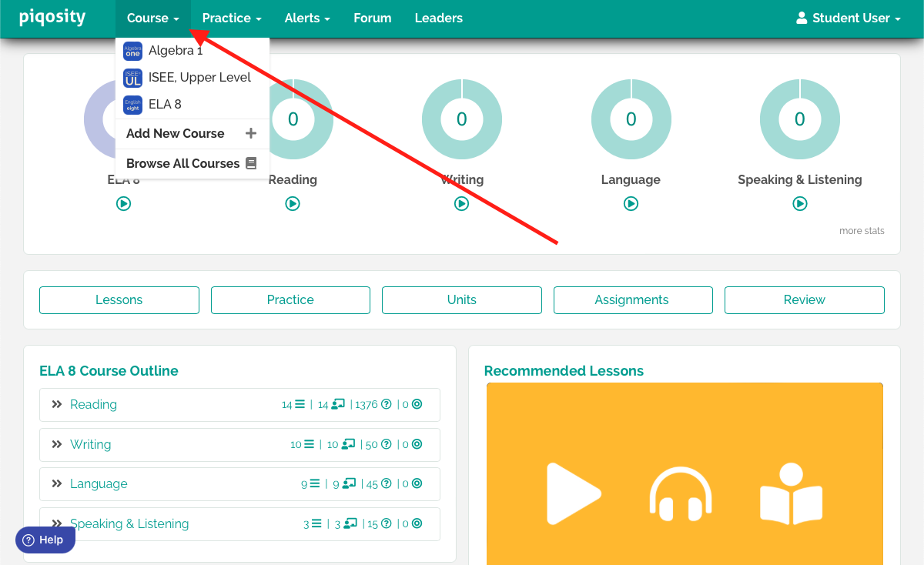
Task: Click the tutor icon in Language row
Action: coord(349,483)
